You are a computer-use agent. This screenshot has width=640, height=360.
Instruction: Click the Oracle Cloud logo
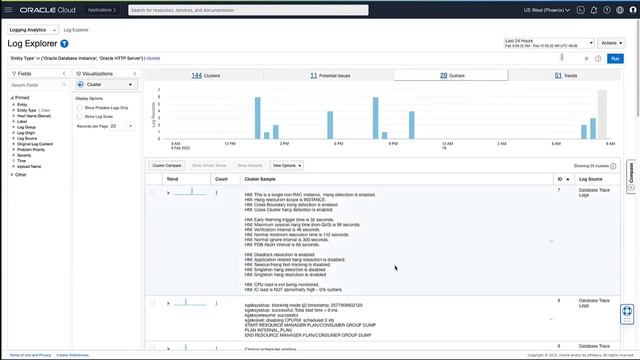click(x=47, y=10)
